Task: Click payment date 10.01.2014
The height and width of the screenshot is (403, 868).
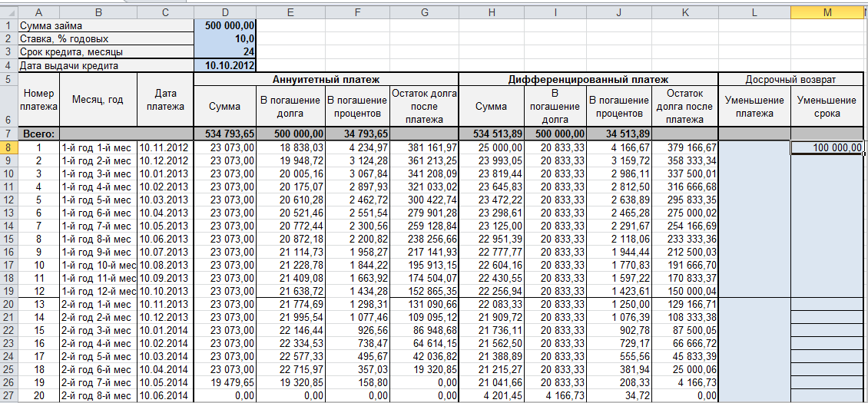Action: click(165, 331)
